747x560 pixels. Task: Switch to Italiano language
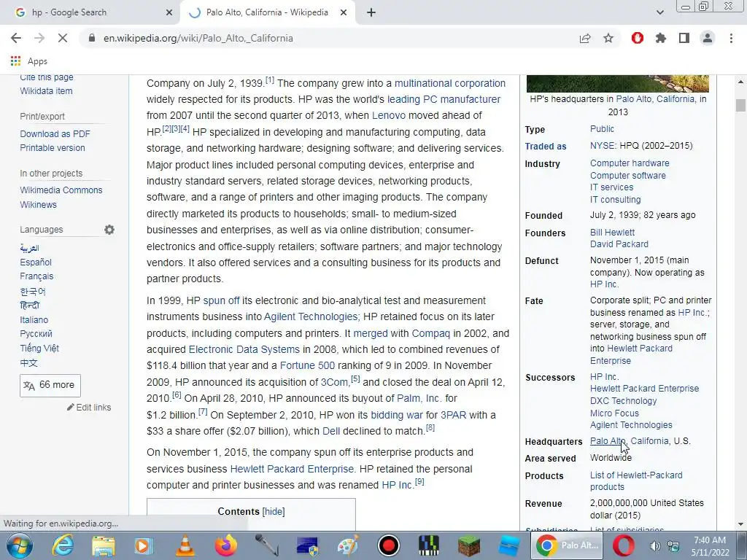[x=34, y=319]
